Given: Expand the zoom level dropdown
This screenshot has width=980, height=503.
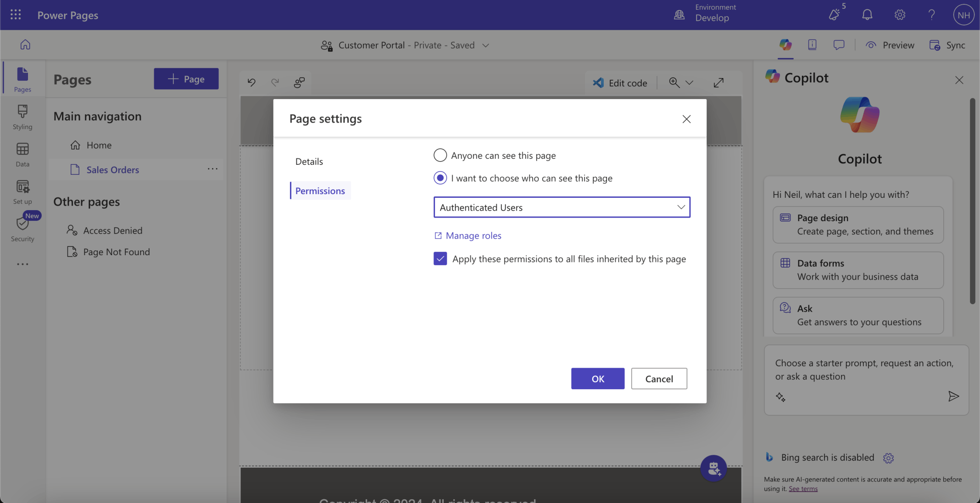Looking at the screenshot, I should coord(689,83).
